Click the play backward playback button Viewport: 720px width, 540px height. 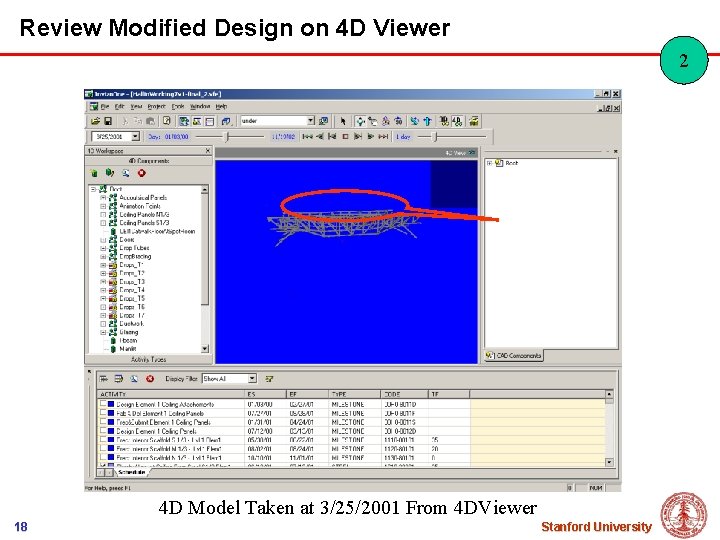click(x=320, y=136)
